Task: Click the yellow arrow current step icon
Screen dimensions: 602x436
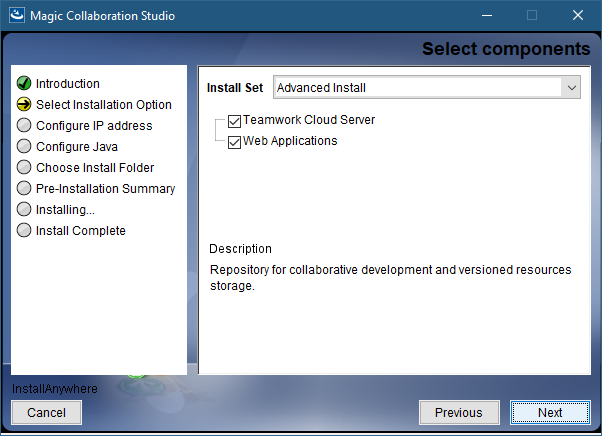Action: (24, 105)
